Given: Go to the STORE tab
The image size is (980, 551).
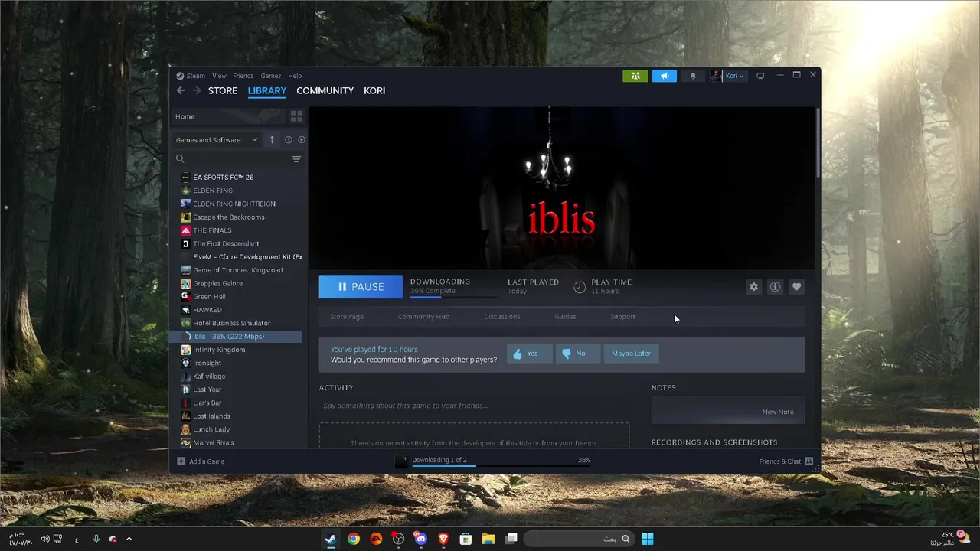Looking at the screenshot, I should [223, 90].
